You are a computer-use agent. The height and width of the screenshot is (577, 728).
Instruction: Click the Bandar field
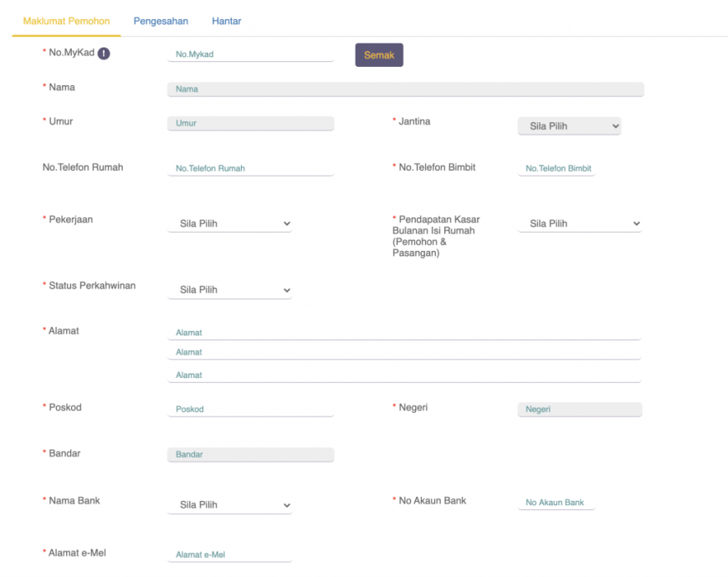[x=250, y=455]
